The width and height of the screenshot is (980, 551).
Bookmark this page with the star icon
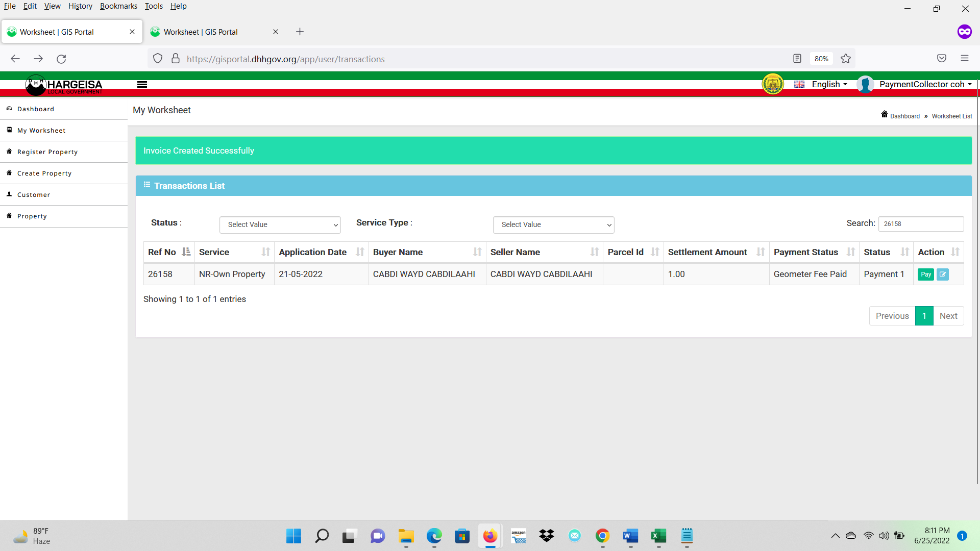coord(846,59)
